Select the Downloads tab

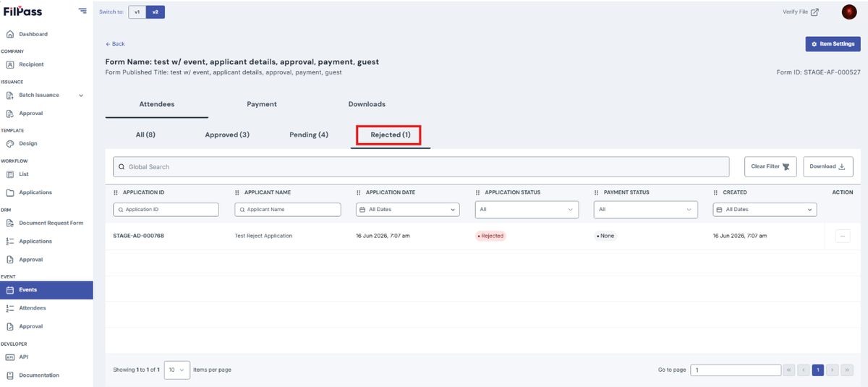[367, 104]
